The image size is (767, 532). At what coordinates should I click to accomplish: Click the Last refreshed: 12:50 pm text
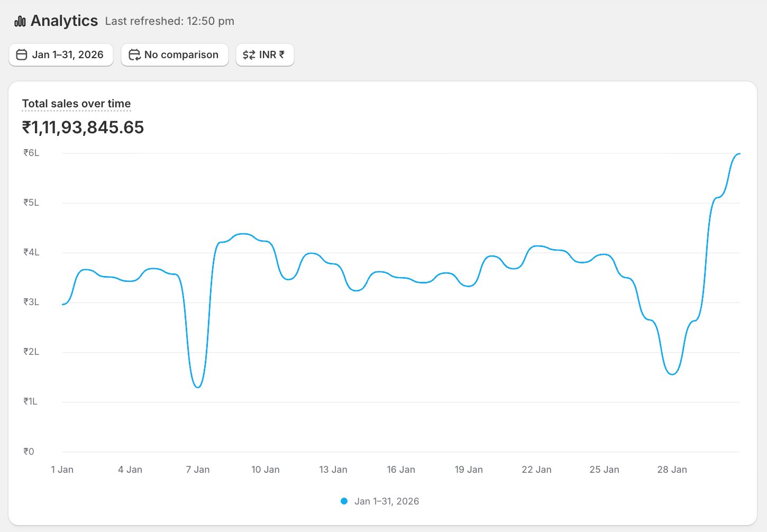click(169, 21)
